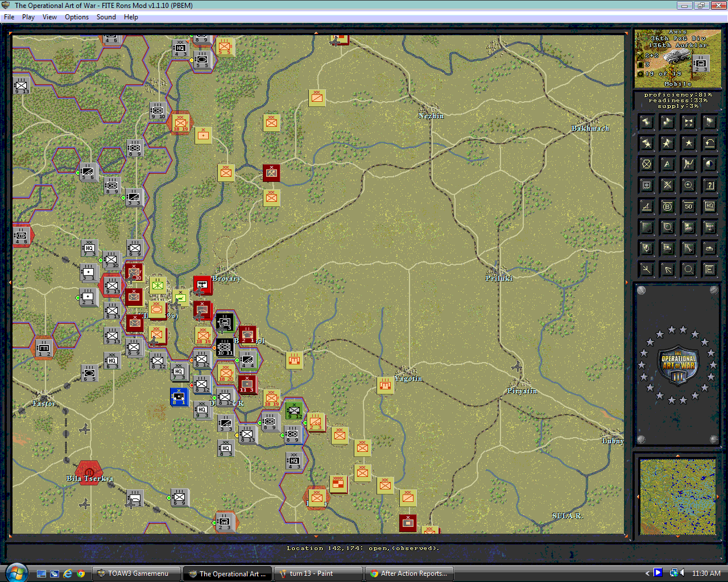Click the left arrow with star icon
Image resolution: width=728 pixels, height=582 pixels.
pyautogui.click(x=646, y=143)
